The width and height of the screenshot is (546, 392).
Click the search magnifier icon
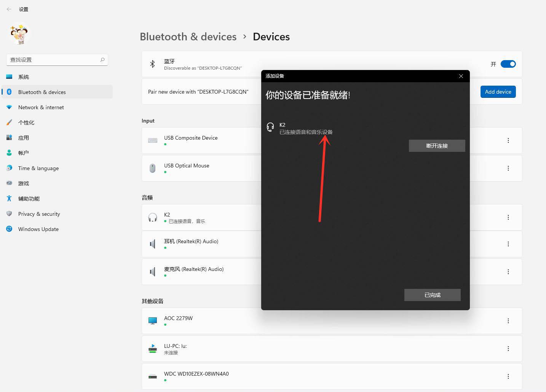pyautogui.click(x=102, y=60)
